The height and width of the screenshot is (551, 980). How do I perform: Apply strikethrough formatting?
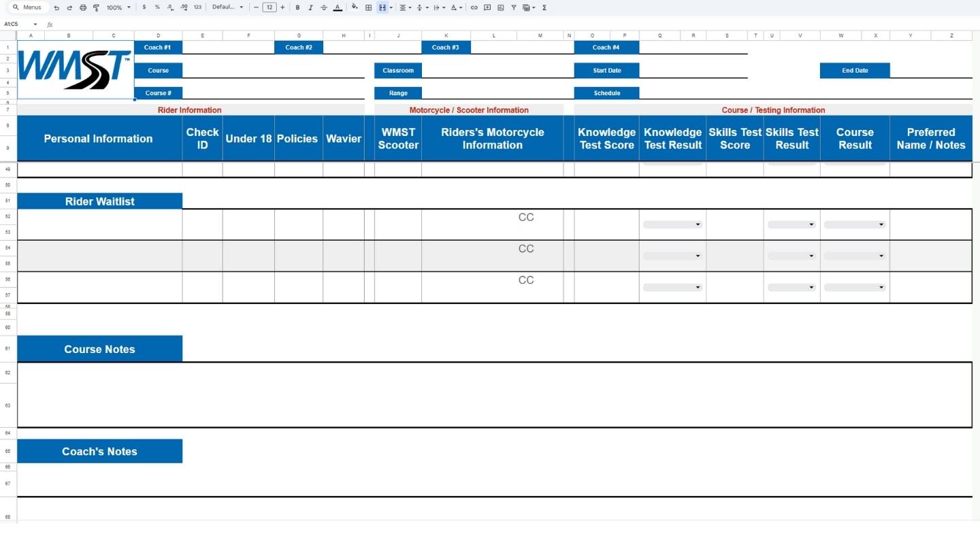pos(323,7)
